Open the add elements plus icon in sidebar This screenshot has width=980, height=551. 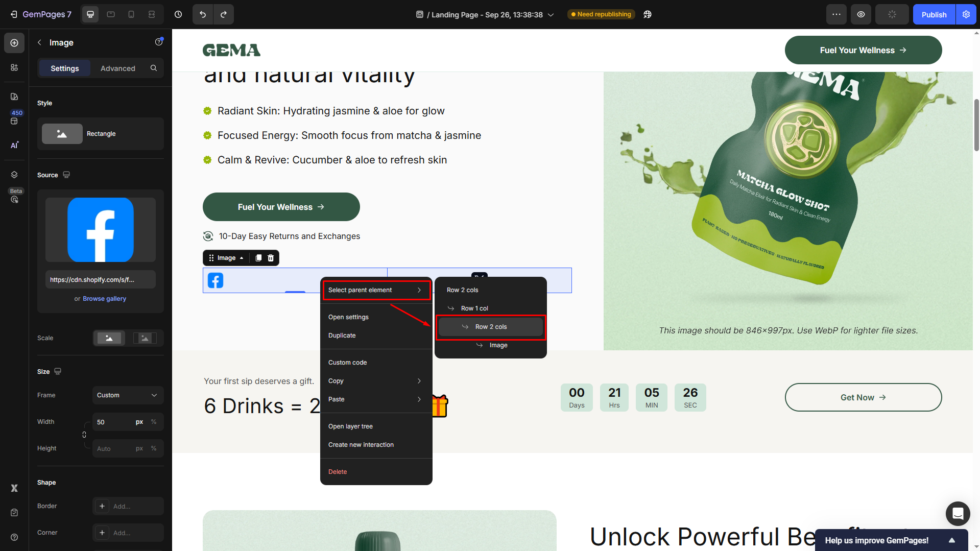click(14, 43)
